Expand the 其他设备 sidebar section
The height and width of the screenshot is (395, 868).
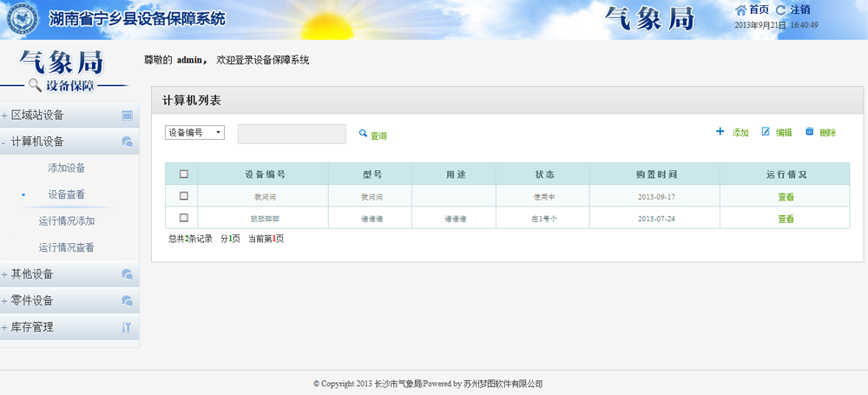32,274
